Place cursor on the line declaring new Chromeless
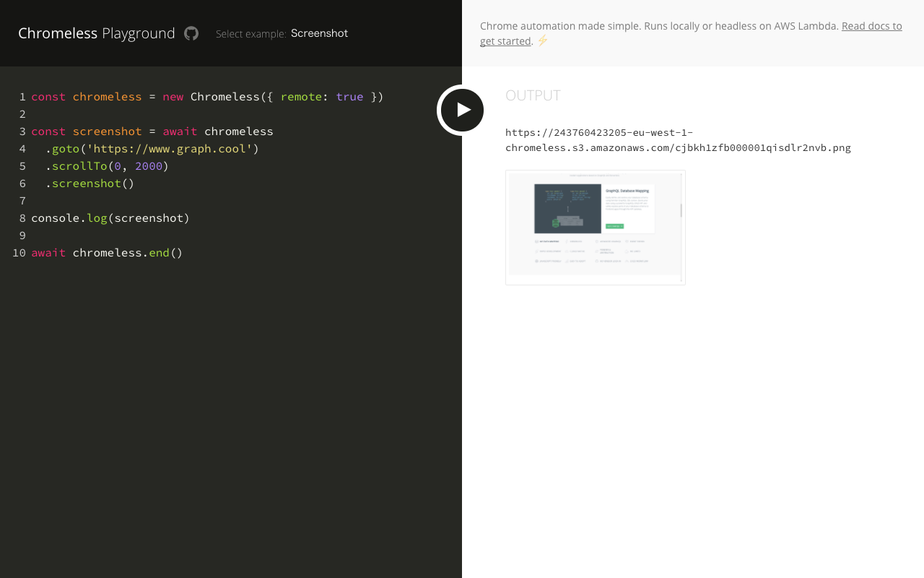924x578 pixels. click(x=207, y=97)
